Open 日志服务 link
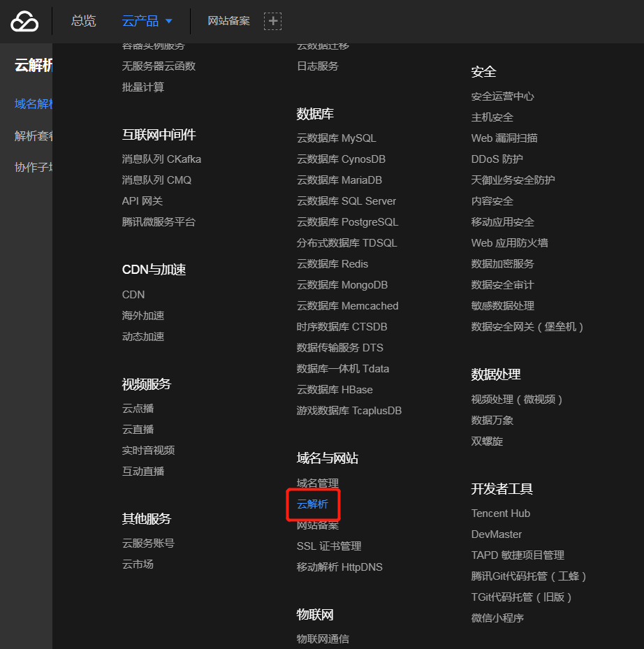The height and width of the screenshot is (649, 644). pos(317,66)
